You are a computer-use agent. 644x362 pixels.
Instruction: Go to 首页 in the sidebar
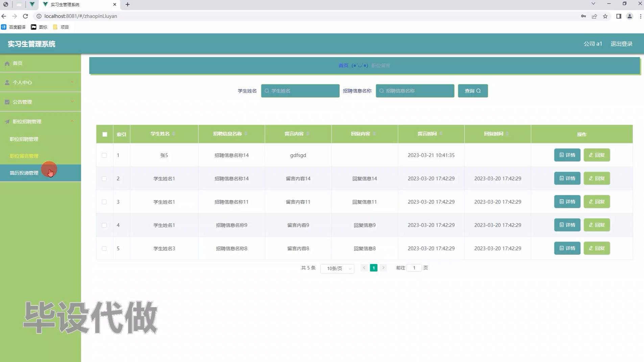pyautogui.click(x=41, y=63)
